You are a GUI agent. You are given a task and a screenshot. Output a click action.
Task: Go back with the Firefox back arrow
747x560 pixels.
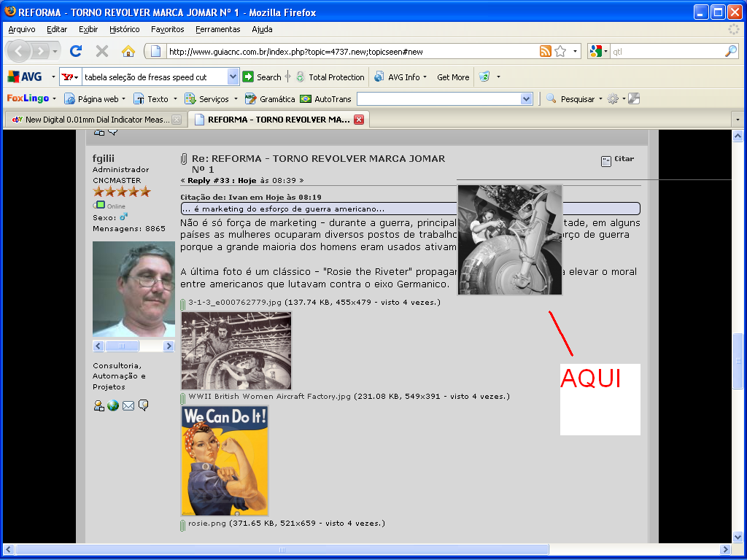click(x=19, y=51)
